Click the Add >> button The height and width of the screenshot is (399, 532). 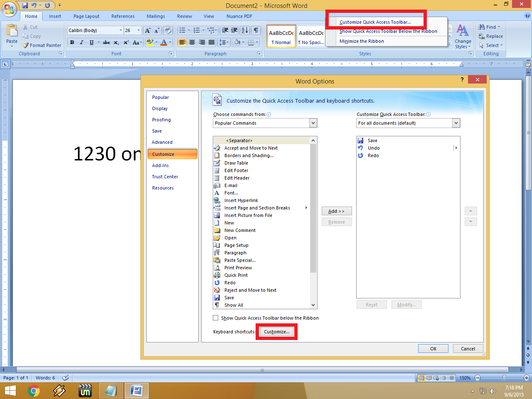337,211
